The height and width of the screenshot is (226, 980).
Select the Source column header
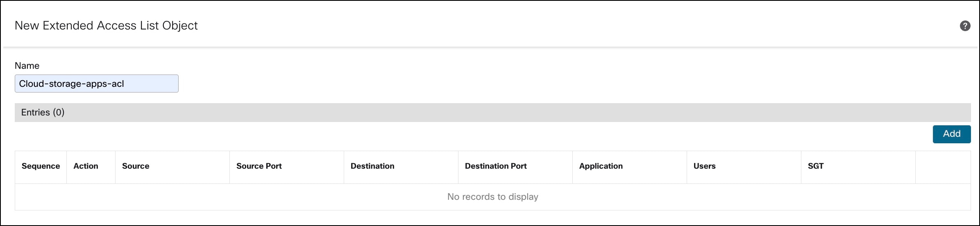(136, 166)
